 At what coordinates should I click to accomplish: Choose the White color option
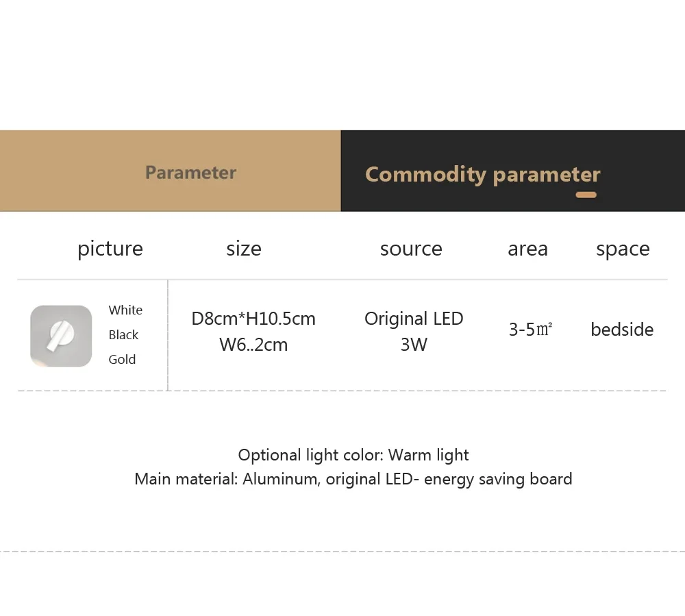coord(125,310)
